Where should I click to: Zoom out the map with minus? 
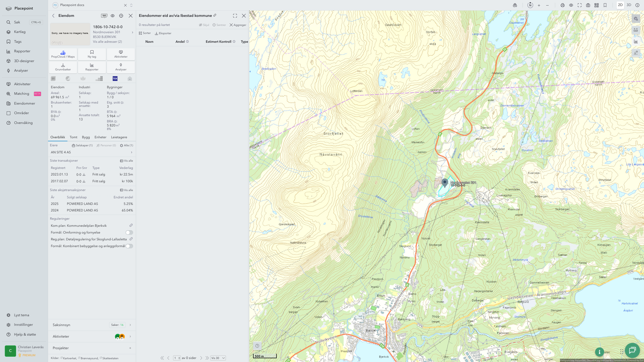pos(547,5)
